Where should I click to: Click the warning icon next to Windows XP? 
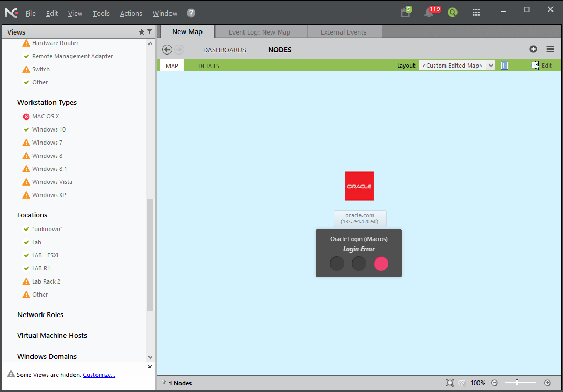[x=26, y=195]
